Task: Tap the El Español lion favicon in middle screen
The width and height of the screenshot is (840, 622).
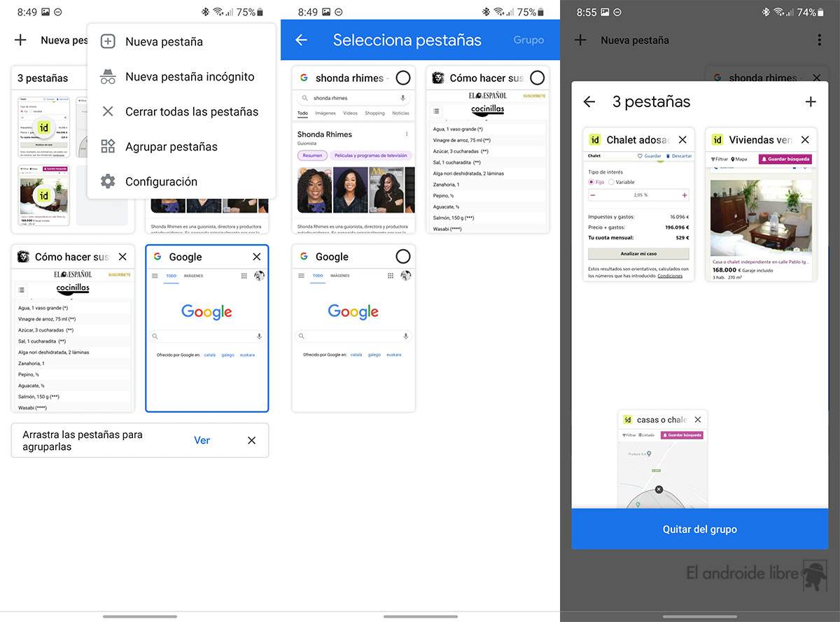Action: click(438, 78)
